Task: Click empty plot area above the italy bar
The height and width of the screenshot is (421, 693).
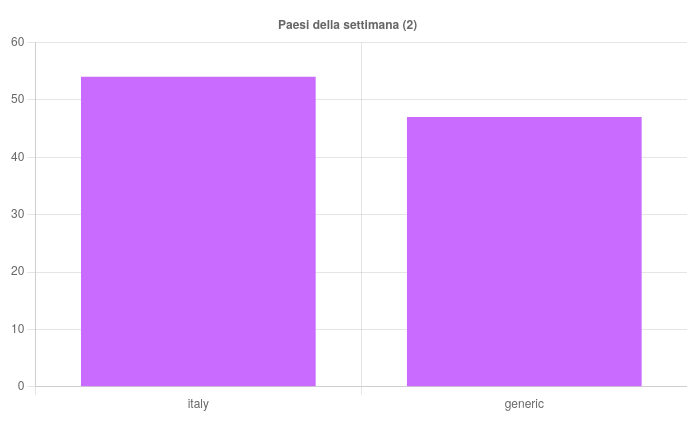Action: 198,59
